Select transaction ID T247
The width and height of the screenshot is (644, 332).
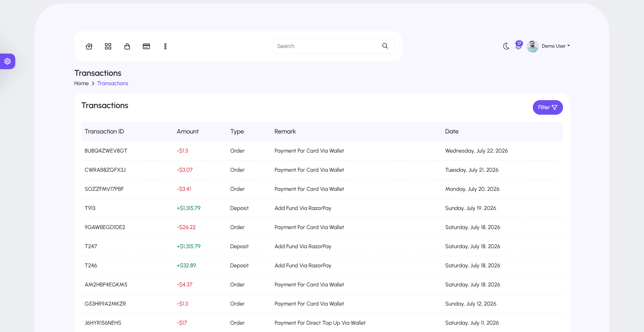coord(91,246)
